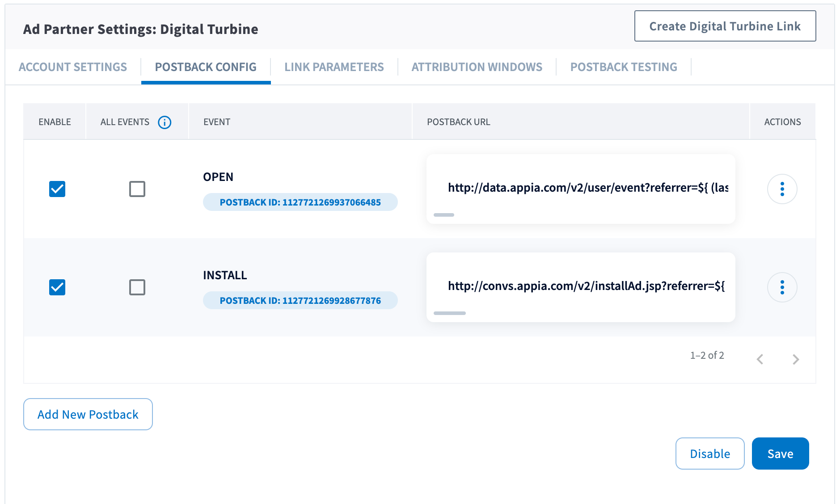This screenshot has width=836, height=504.
Task: Click Postback ID 1127721269937066485 badge
Action: pyautogui.click(x=300, y=202)
